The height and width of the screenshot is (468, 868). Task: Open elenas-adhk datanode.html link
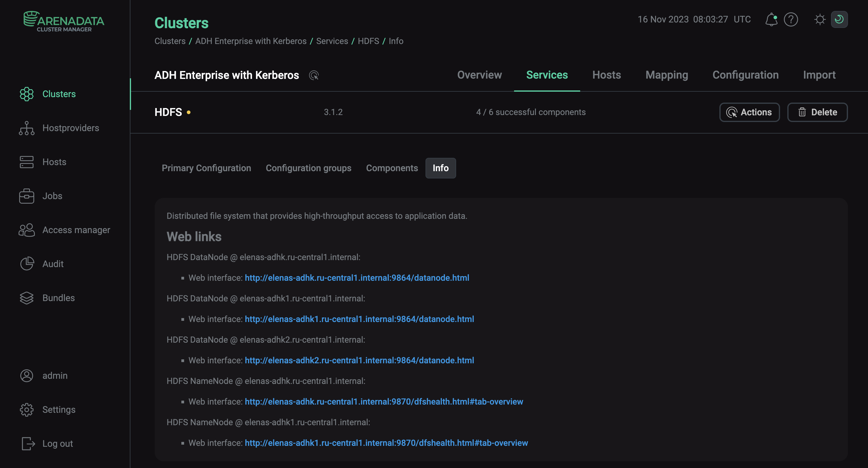tap(357, 278)
